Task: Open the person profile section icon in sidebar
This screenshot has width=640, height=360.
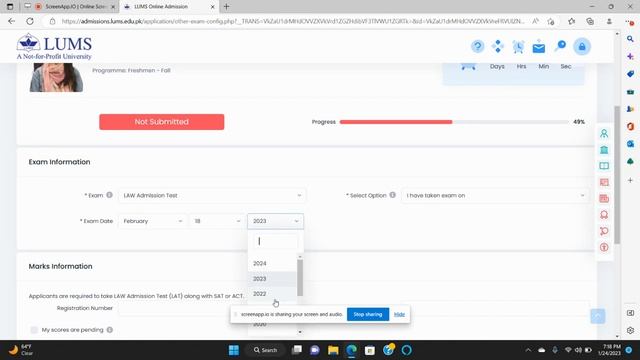Action: coord(604,133)
